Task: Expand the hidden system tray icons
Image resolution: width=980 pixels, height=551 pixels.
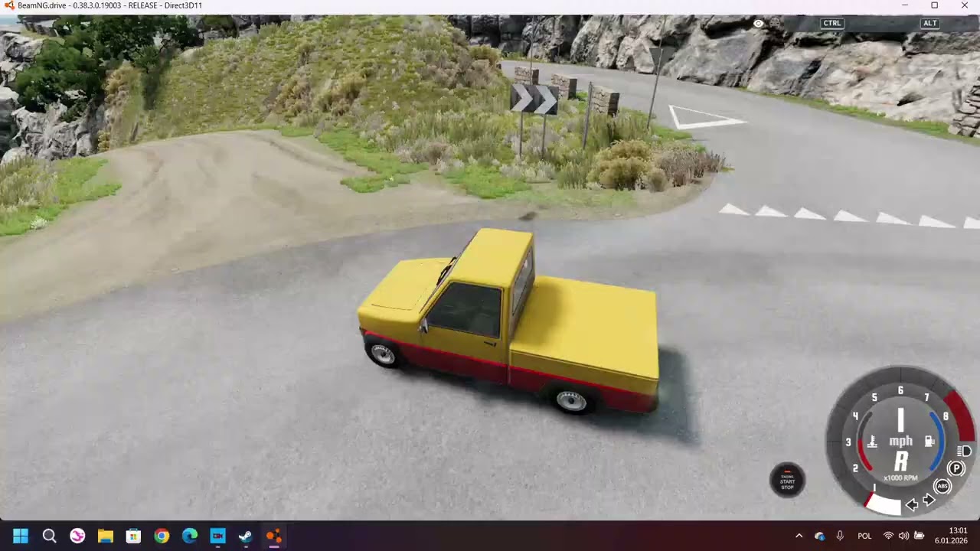Action: (x=799, y=536)
